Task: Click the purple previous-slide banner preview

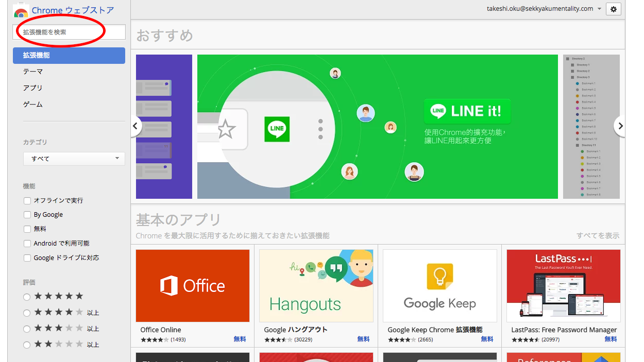Action: [x=164, y=127]
